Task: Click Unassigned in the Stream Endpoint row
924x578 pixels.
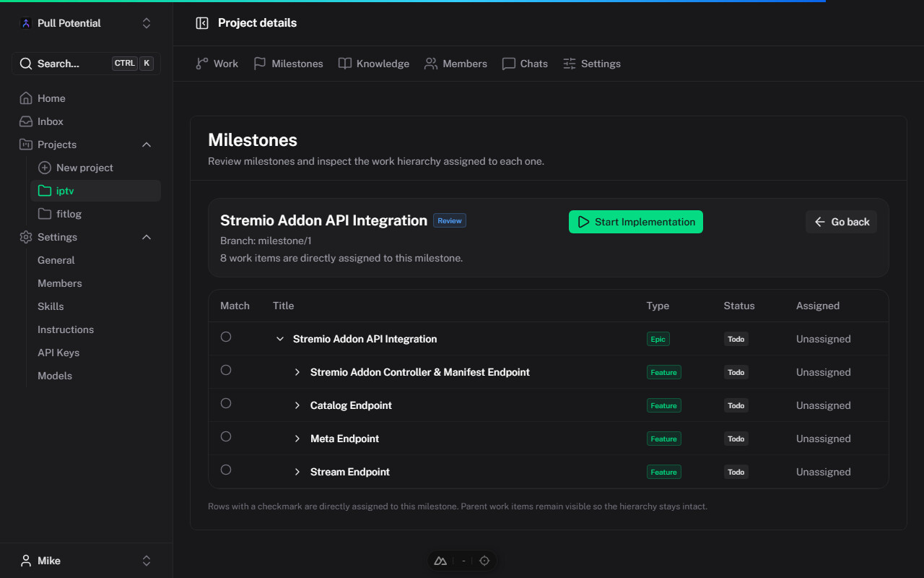Action: (824, 472)
